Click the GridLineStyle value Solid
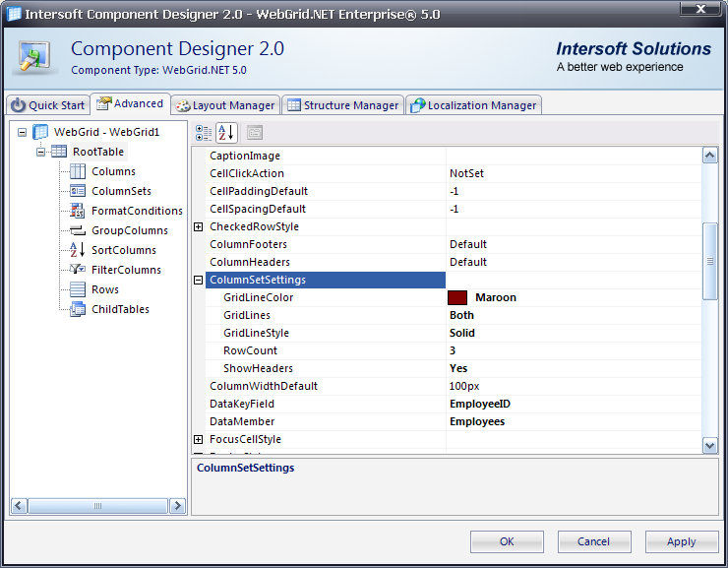Viewport: 728px width, 568px height. click(462, 333)
